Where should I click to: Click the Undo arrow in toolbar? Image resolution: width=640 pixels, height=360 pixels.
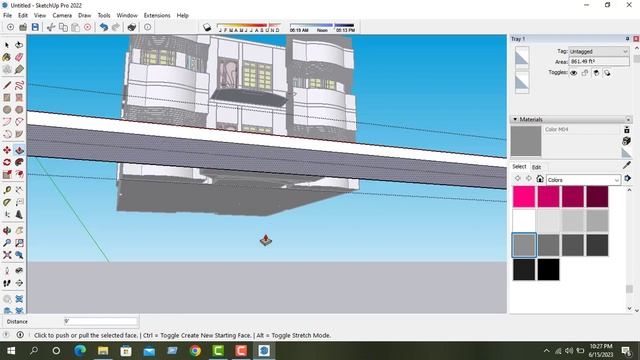coord(104,27)
